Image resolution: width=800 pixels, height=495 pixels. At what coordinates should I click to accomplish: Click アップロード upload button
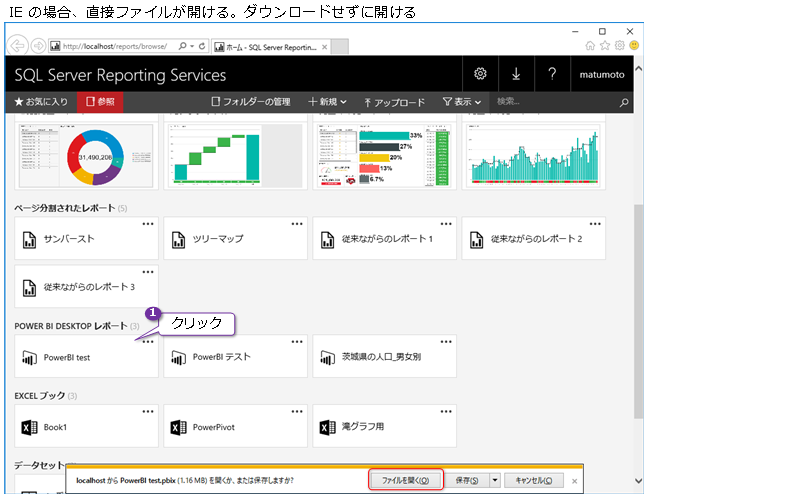pos(394,102)
